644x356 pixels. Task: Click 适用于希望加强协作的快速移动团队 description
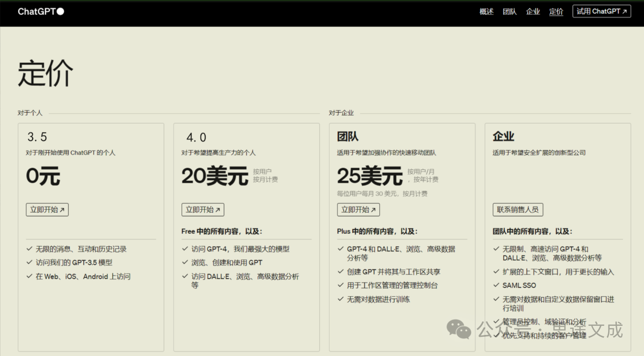coord(386,153)
